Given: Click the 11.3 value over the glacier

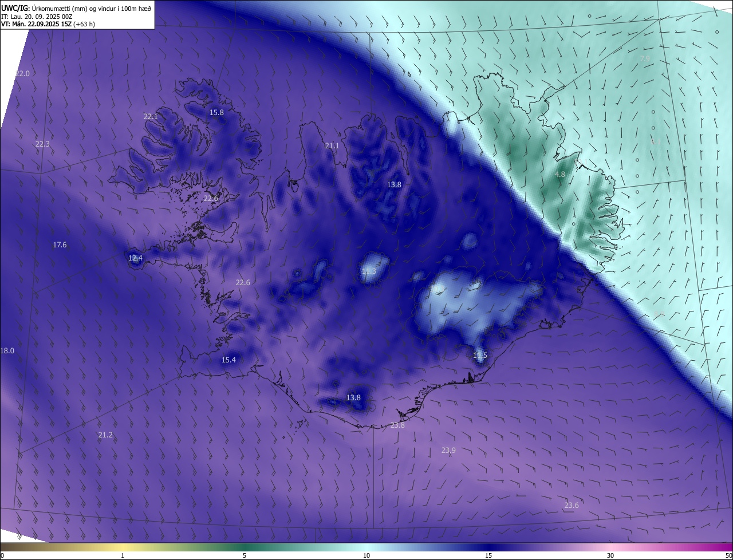Looking at the screenshot, I should point(369,271).
